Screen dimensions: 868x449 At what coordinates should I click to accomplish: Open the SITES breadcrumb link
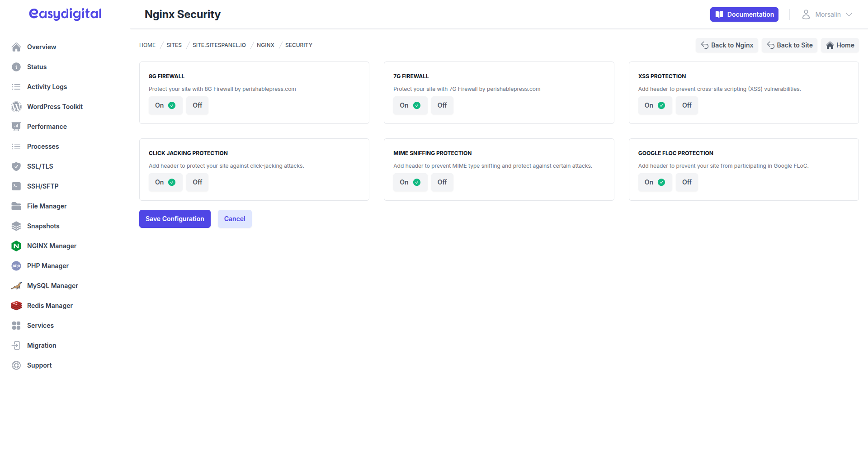pos(174,45)
